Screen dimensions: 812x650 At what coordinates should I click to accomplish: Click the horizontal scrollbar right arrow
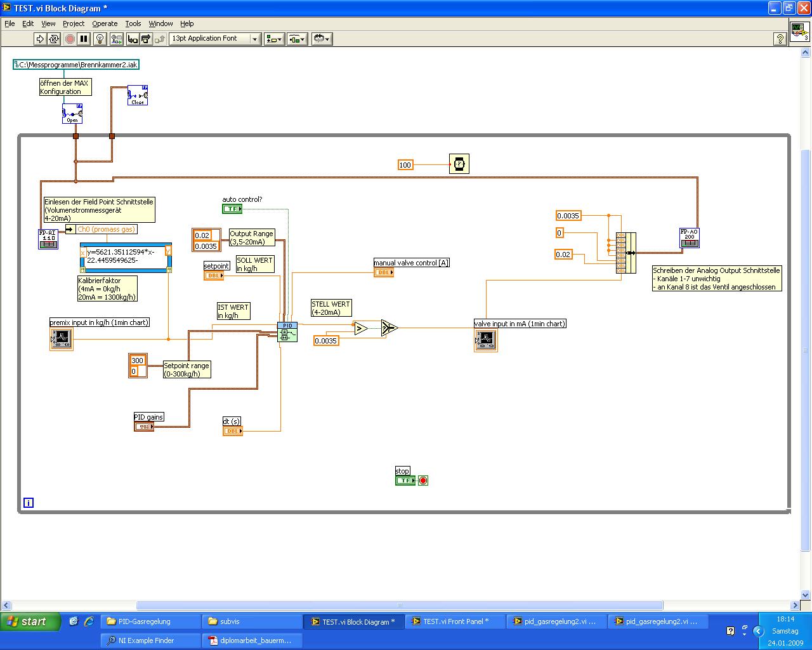point(795,606)
